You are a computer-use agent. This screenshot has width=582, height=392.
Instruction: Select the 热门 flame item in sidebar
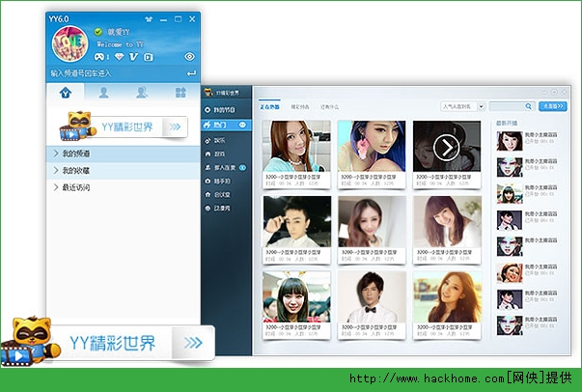click(226, 125)
